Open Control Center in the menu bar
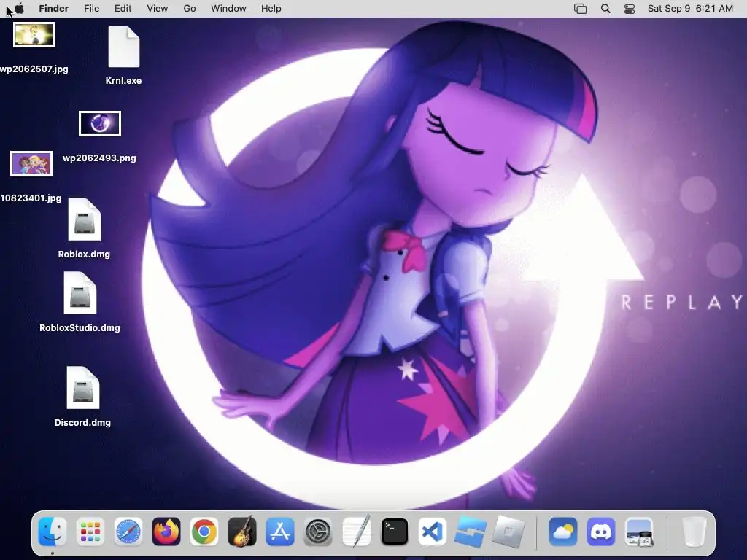This screenshot has width=747, height=560. point(630,9)
